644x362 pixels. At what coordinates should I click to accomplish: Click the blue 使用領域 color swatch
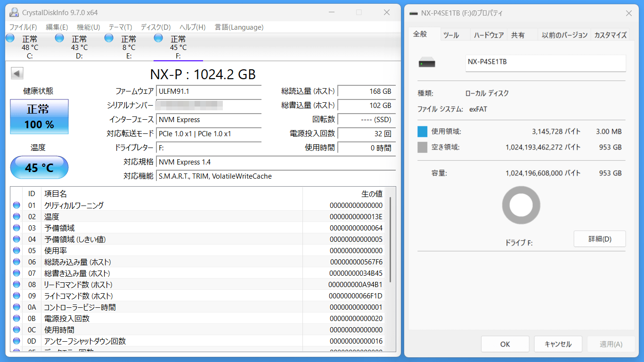[423, 132]
